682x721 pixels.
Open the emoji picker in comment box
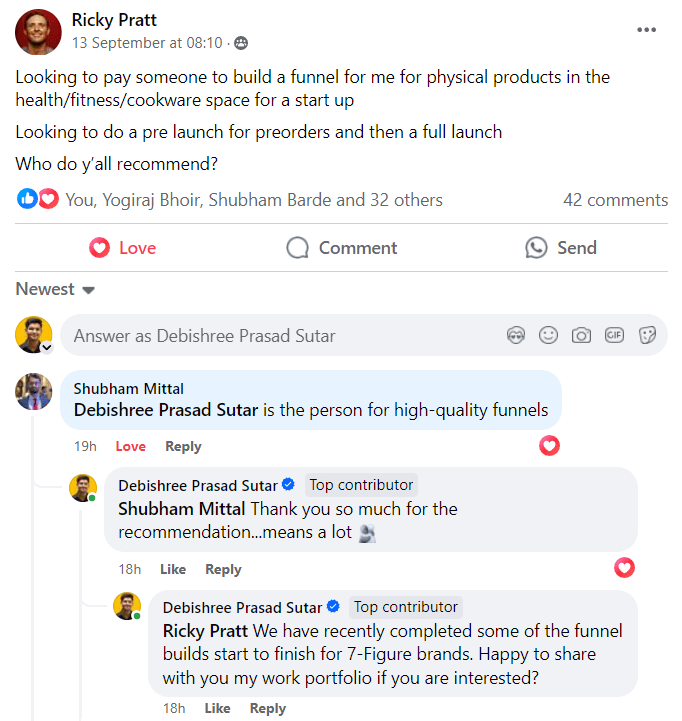[548, 336]
